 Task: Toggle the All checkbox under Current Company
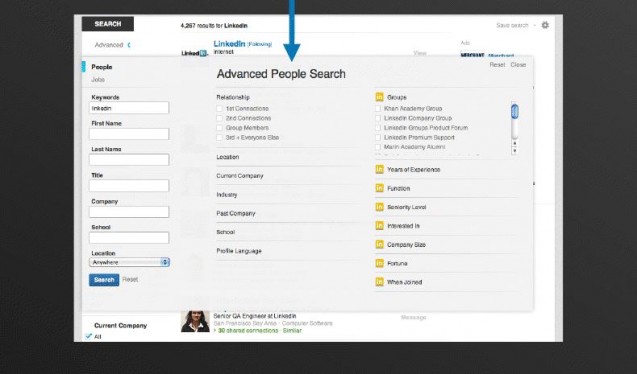tap(89, 336)
